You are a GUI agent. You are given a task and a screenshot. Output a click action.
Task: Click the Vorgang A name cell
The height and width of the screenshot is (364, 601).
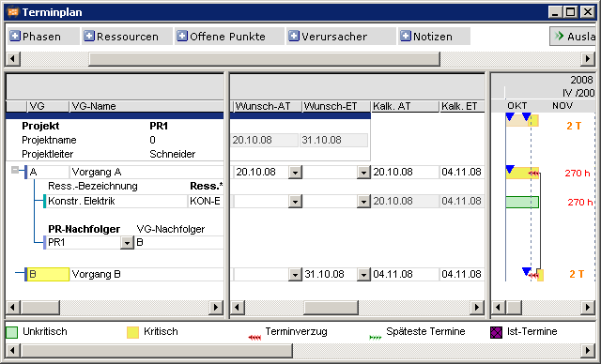click(x=146, y=173)
